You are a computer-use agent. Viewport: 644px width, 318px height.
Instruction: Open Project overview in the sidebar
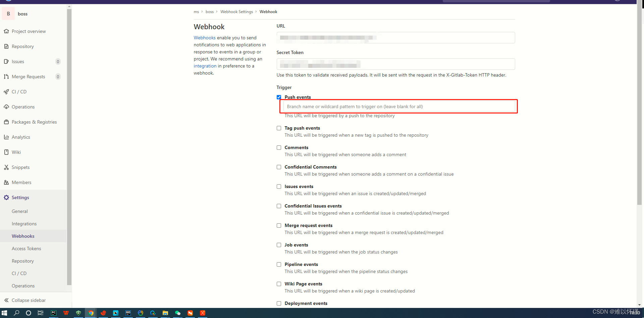[29, 31]
